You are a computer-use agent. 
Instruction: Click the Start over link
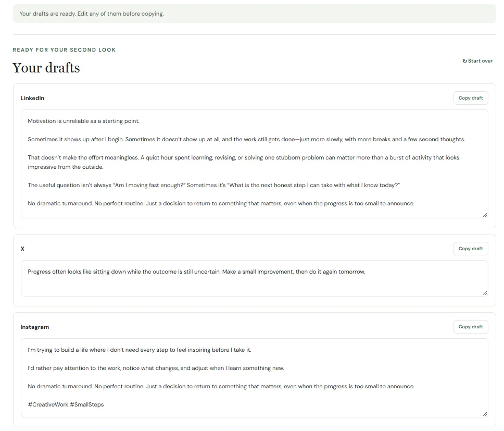(x=477, y=61)
